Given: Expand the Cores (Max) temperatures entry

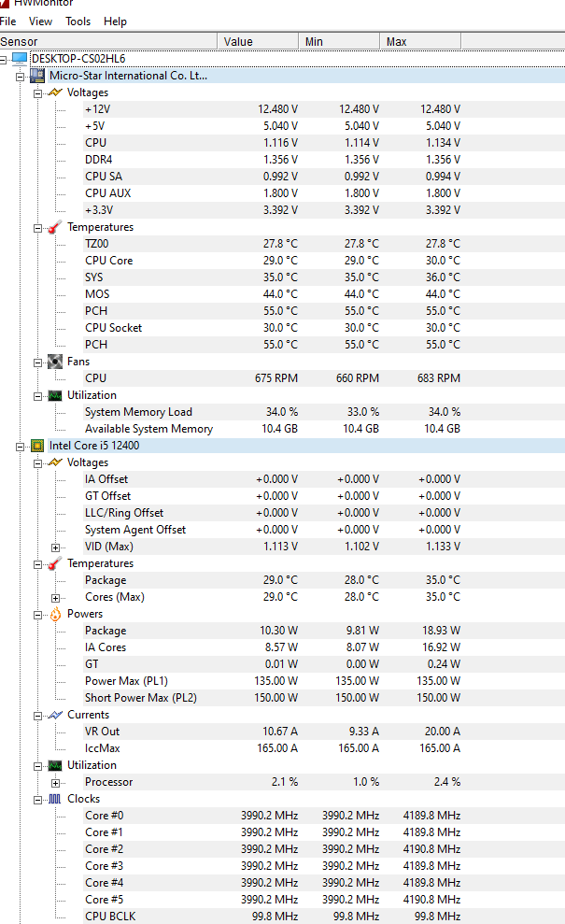Looking at the screenshot, I should click(x=56, y=597).
